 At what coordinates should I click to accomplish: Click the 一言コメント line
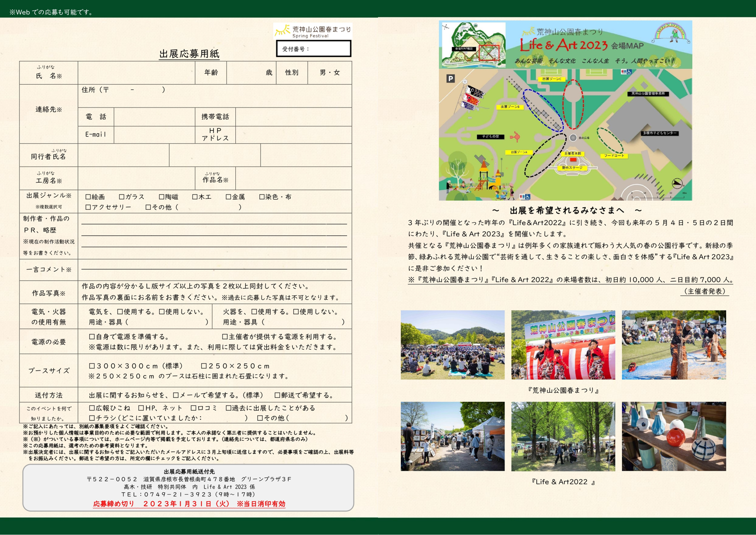214,269
